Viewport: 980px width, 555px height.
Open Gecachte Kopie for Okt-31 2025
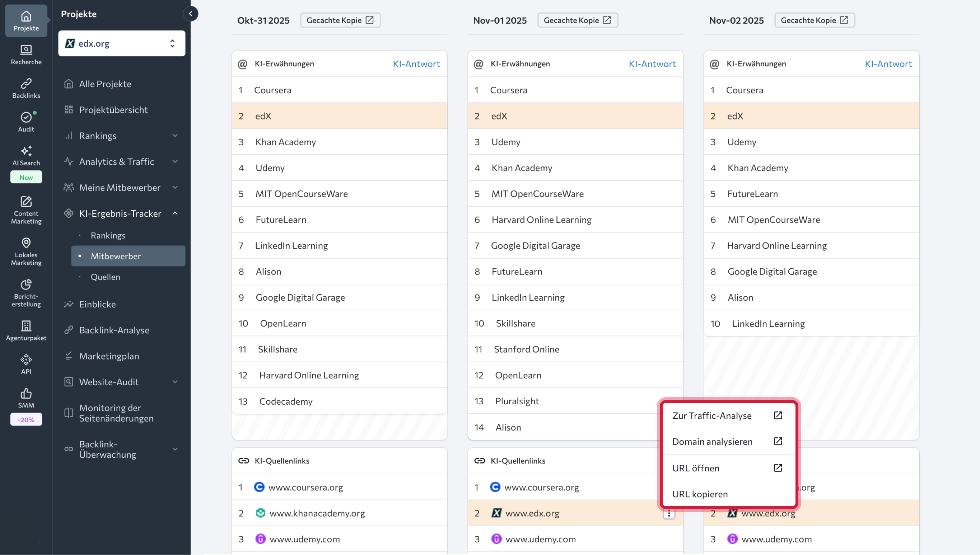coord(340,20)
